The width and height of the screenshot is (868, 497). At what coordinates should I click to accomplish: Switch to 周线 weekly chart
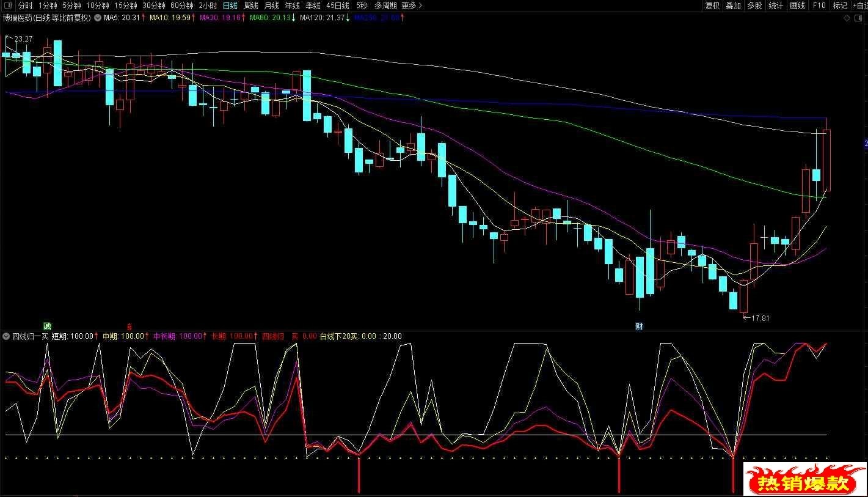pos(250,6)
